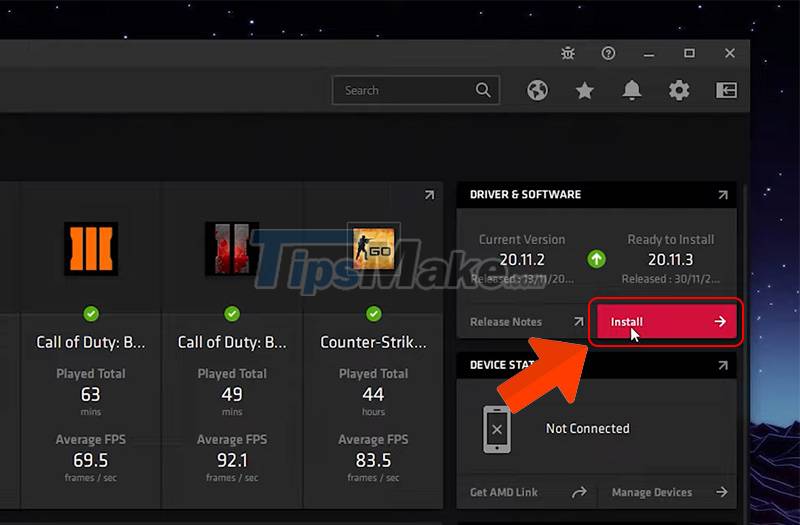Click into the Search field

[416, 90]
